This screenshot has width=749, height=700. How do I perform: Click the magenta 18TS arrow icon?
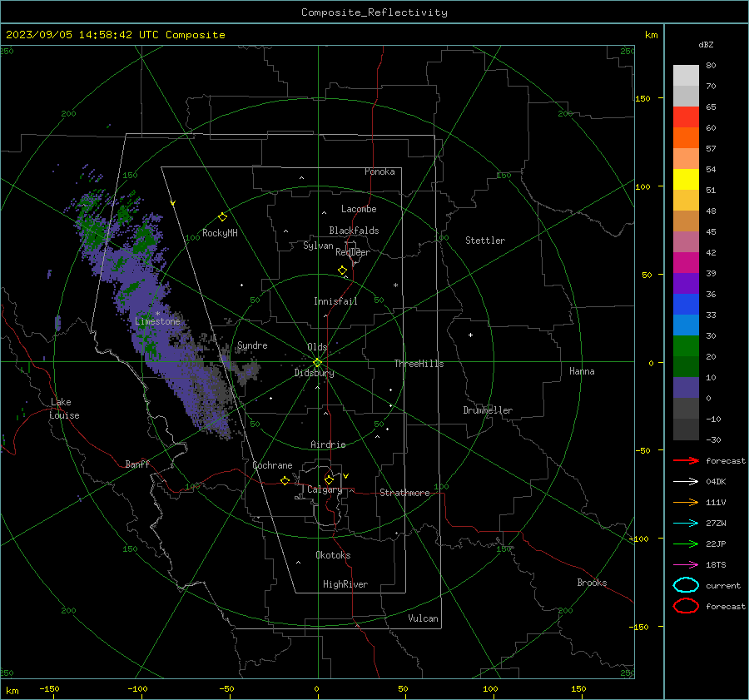click(686, 565)
